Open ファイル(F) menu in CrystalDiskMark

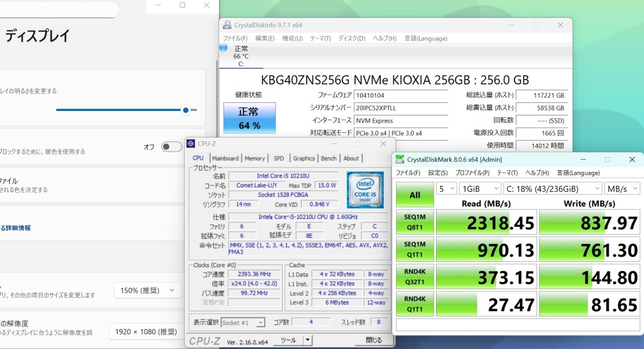click(x=408, y=173)
